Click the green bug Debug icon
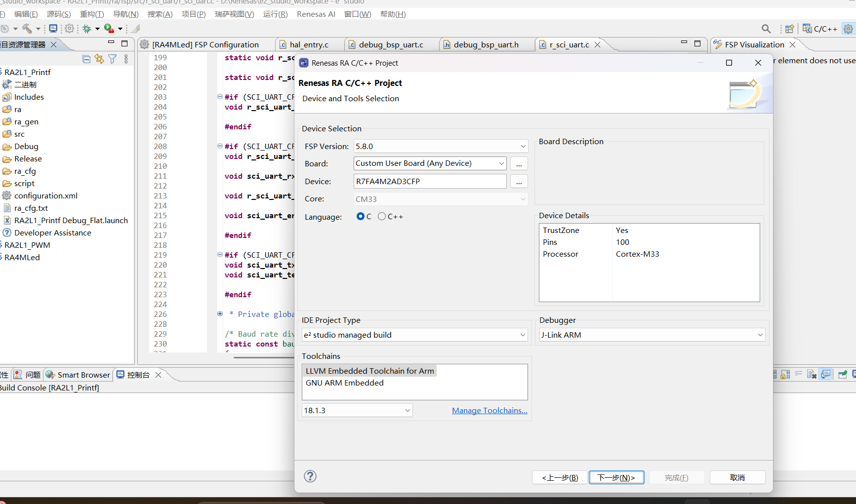This screenshot has width=856, height=504. pos(87,29)
